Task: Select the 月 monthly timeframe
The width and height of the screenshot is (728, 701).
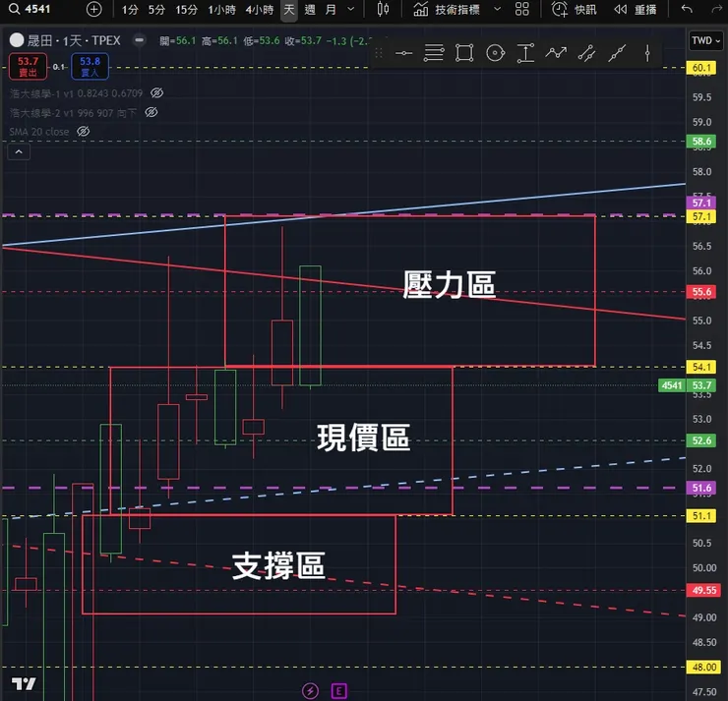Action: pyautogui.click(x=331, y=9)
